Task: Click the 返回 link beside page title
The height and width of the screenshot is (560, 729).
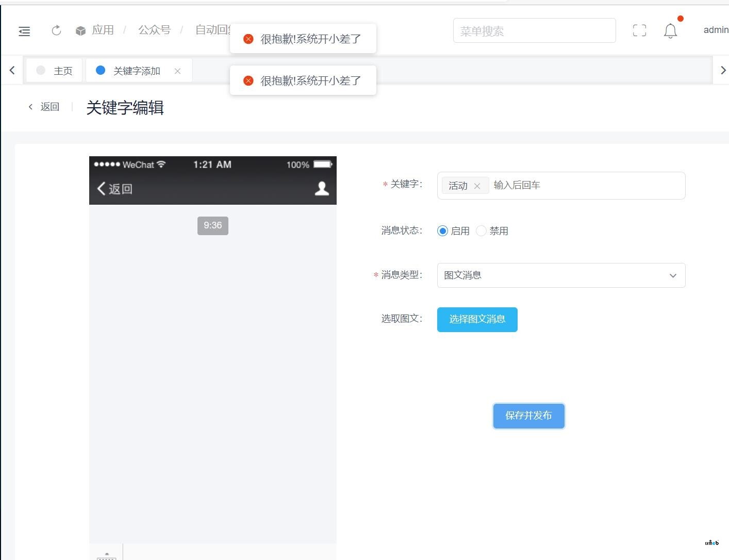Action: (x=44, y=107)
